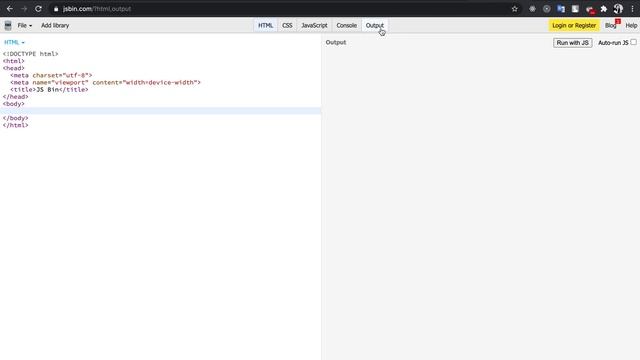This screenshot has height=360, width=640.
Task: Open the red-badged extension icon
Action: tap(589, 9)
